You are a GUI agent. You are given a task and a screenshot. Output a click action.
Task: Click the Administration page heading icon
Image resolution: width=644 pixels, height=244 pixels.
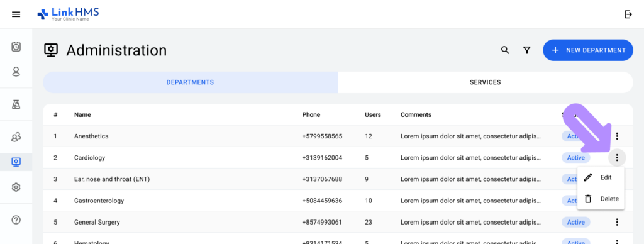click(x=51, y=50)
